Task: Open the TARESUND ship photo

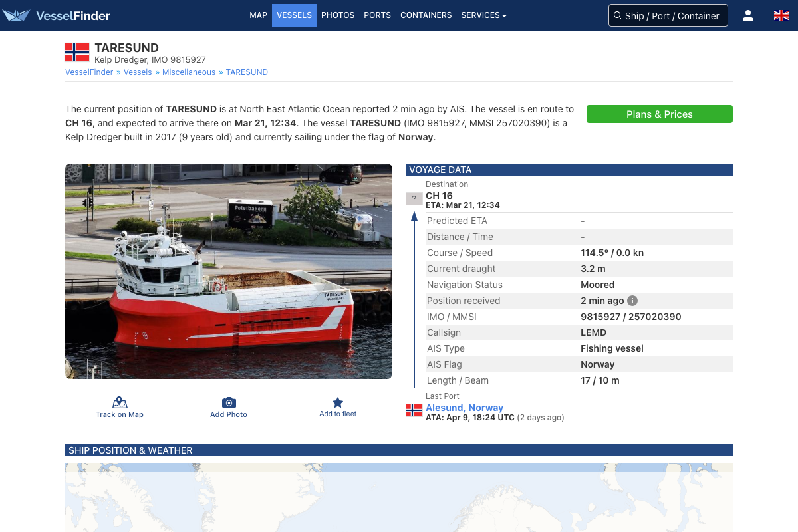Action: [x=229, y=271]
